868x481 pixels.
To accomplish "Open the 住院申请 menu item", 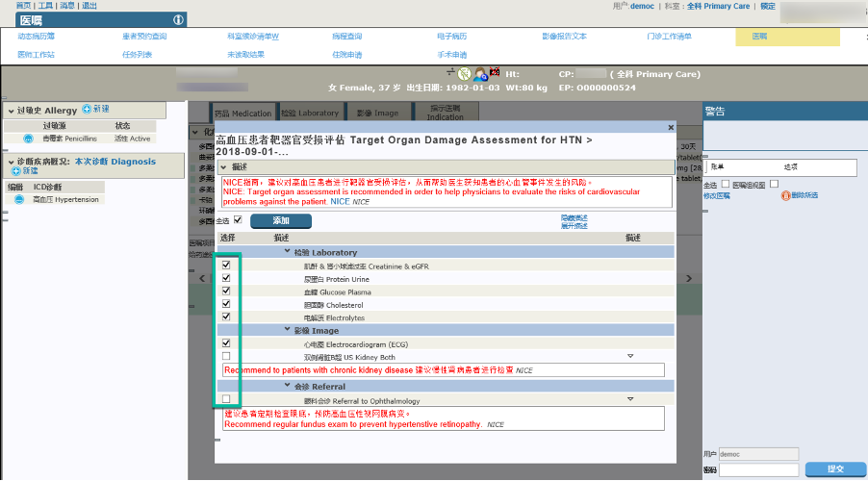I will (x=347, y=54).
